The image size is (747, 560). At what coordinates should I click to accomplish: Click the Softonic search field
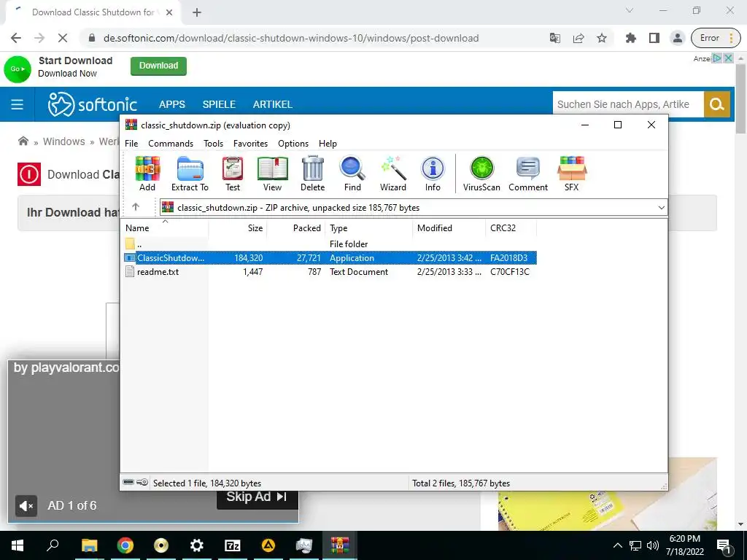(628, 104)
